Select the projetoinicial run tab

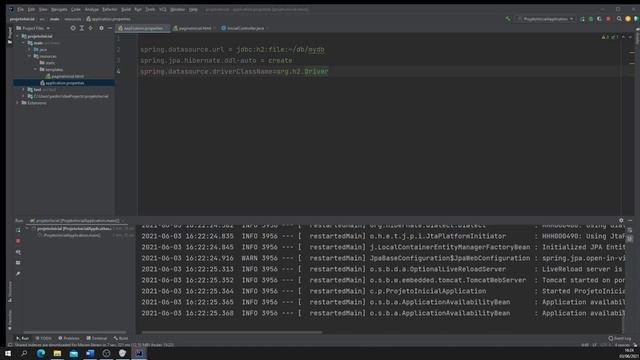[76, 221]
